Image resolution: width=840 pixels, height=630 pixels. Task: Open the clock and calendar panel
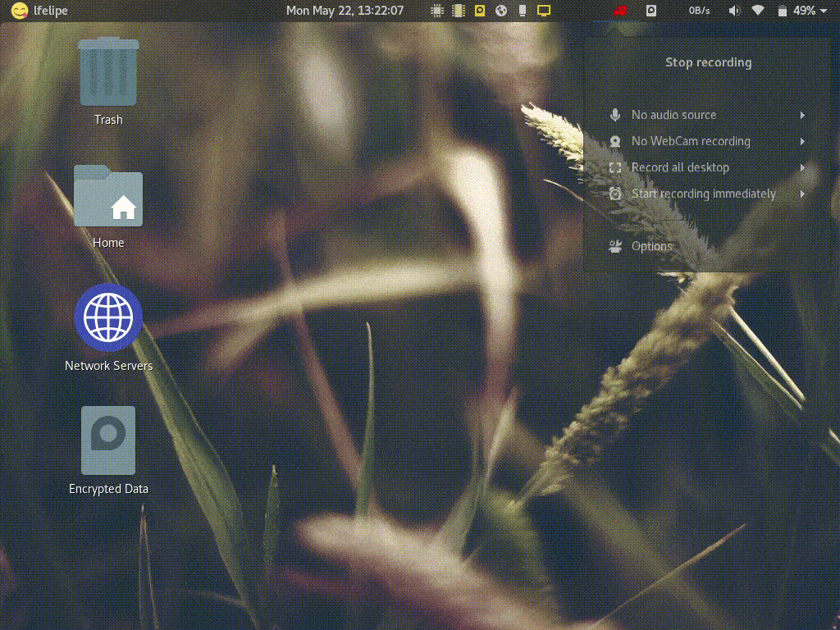coord(345,11)
